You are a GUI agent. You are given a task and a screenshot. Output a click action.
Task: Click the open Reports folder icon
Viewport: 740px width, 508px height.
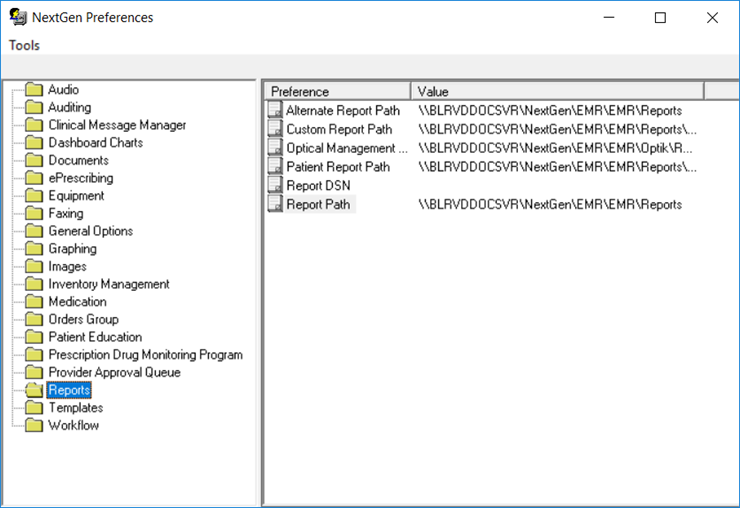click(34, 389)
